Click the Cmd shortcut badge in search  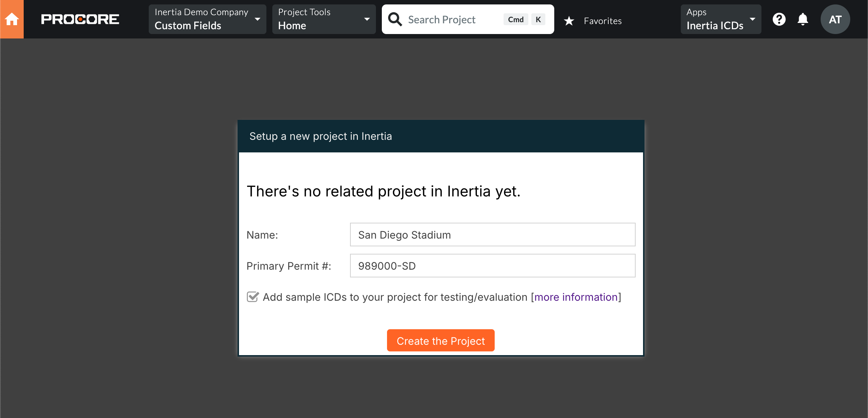click(x=516, y=20)
